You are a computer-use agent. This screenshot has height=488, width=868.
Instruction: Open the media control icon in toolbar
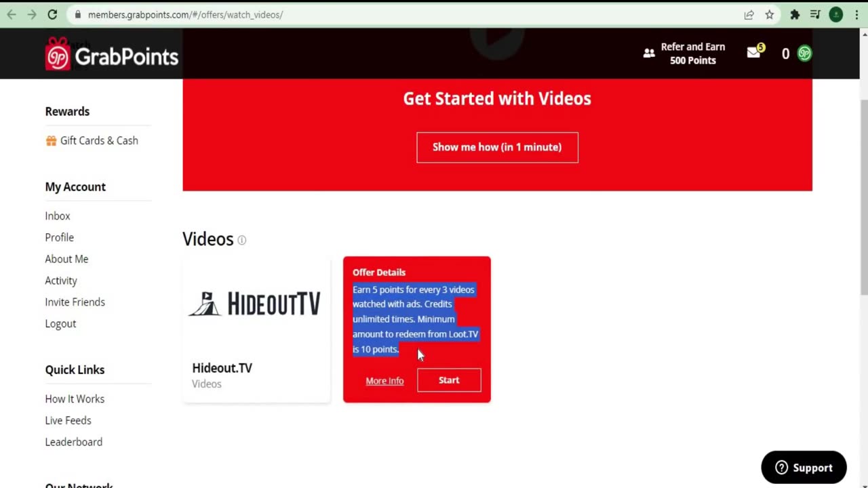815,14
